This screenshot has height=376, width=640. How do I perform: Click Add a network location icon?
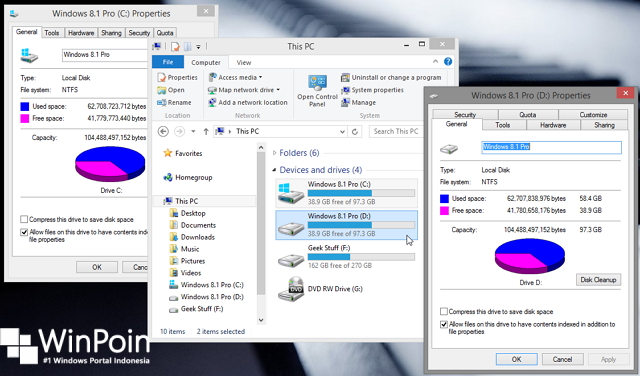[212, 102]
